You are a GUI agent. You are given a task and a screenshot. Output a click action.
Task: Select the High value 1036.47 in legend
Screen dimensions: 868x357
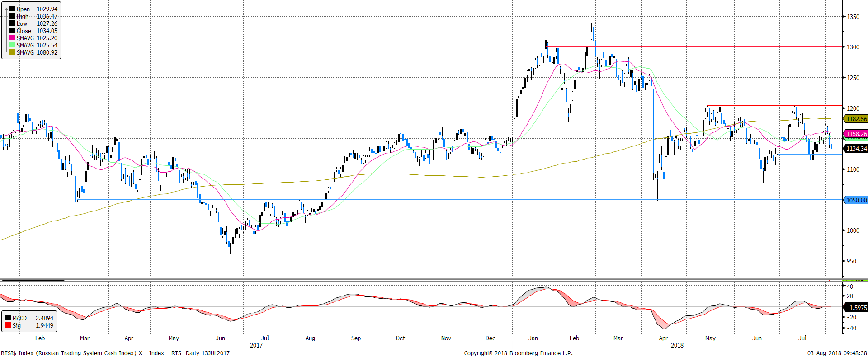coord(47,16)
